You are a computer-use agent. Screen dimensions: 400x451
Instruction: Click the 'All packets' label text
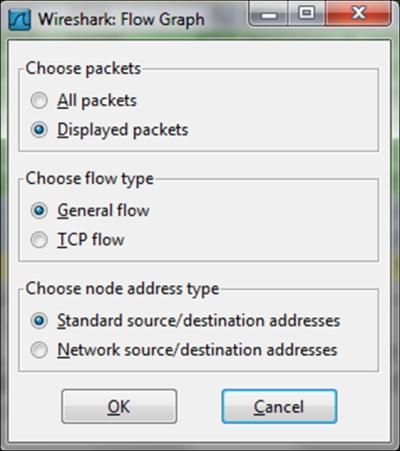point(97,100)
